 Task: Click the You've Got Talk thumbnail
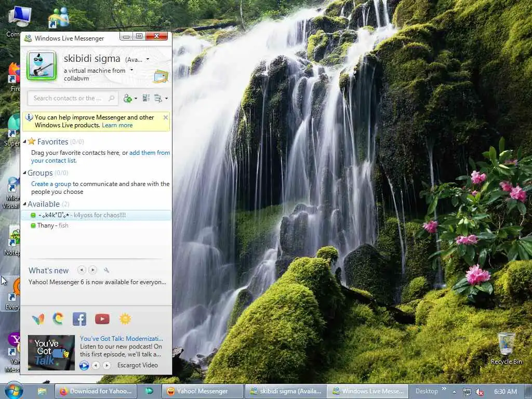[51, 353]
